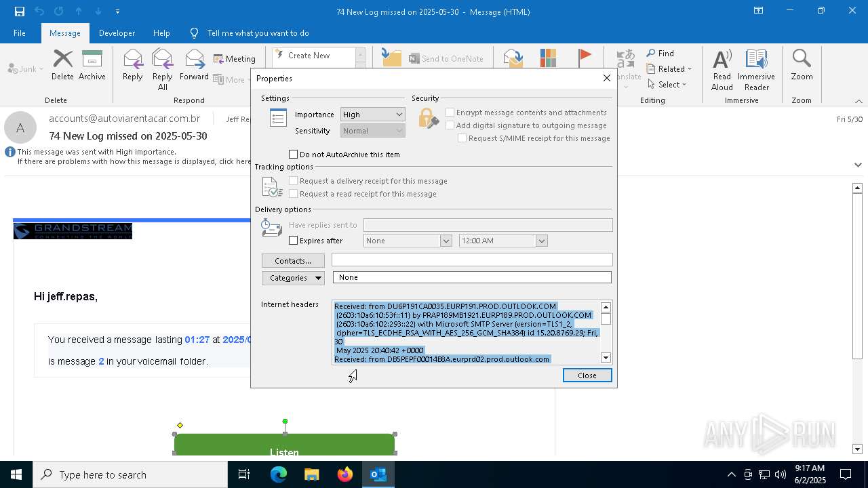Open the Related dropdown
Screen dimensions: 868x488
click(669, 69)
